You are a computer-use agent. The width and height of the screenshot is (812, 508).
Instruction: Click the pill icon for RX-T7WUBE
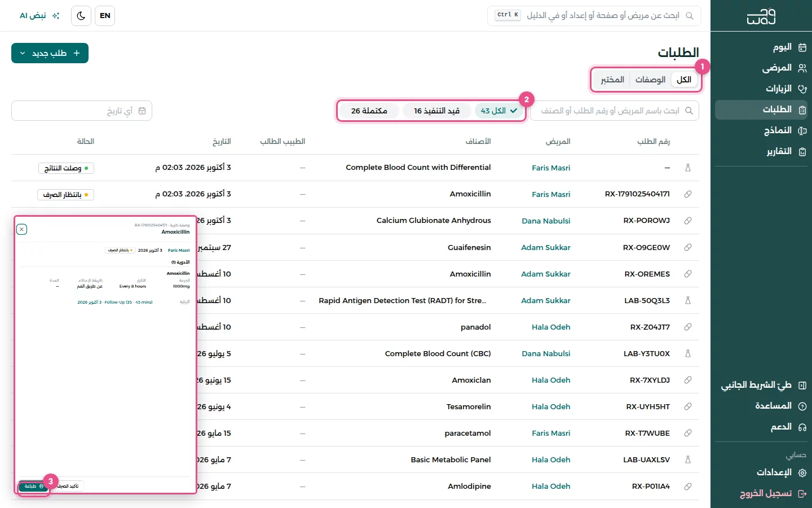pyautogui.click(x=688, y=433)
